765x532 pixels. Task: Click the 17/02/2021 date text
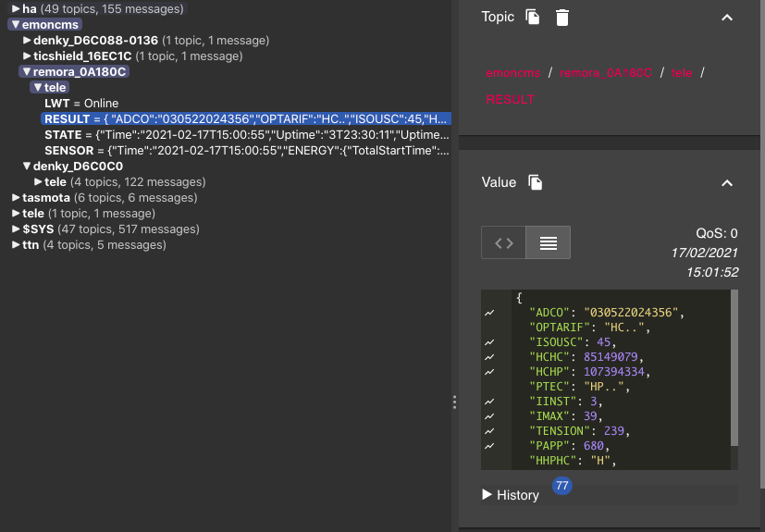pos(705,253)
